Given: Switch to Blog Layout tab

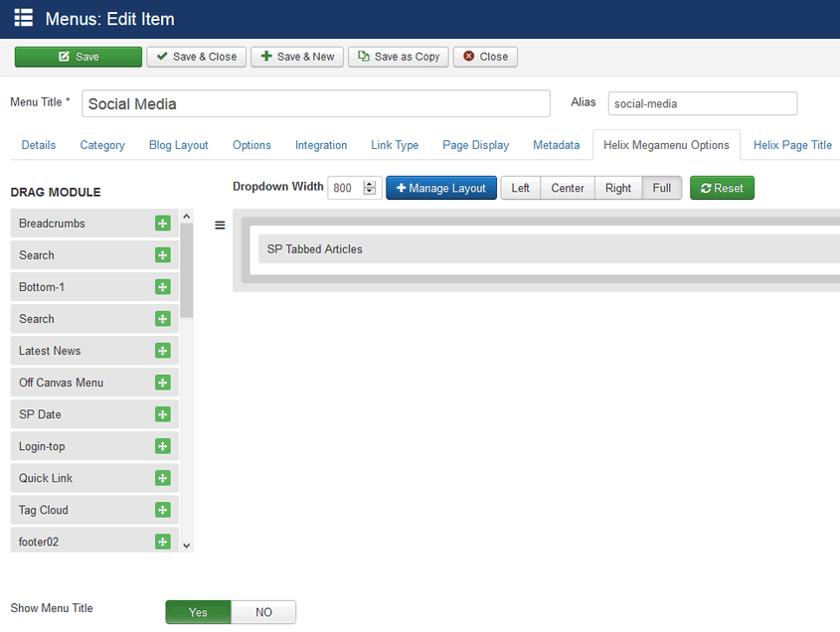Looking at the screenshot, I should pyautogui.click(x=178, y=145).
